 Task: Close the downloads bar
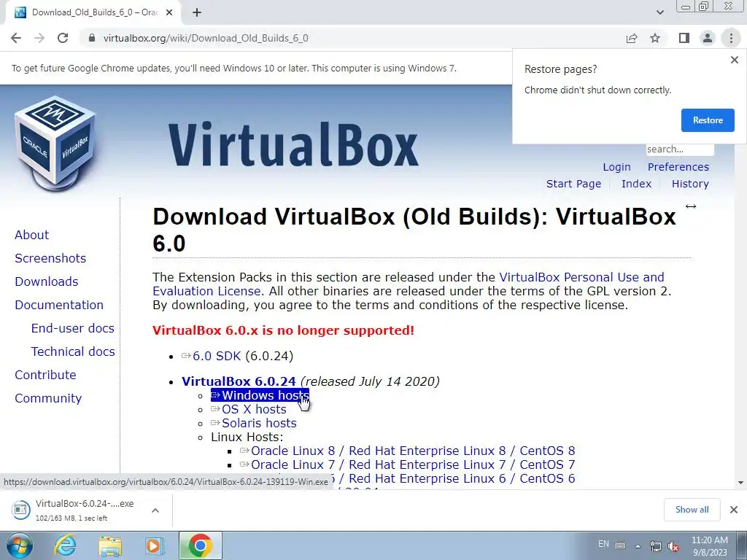pyautogui.click(x=734, y=510)
